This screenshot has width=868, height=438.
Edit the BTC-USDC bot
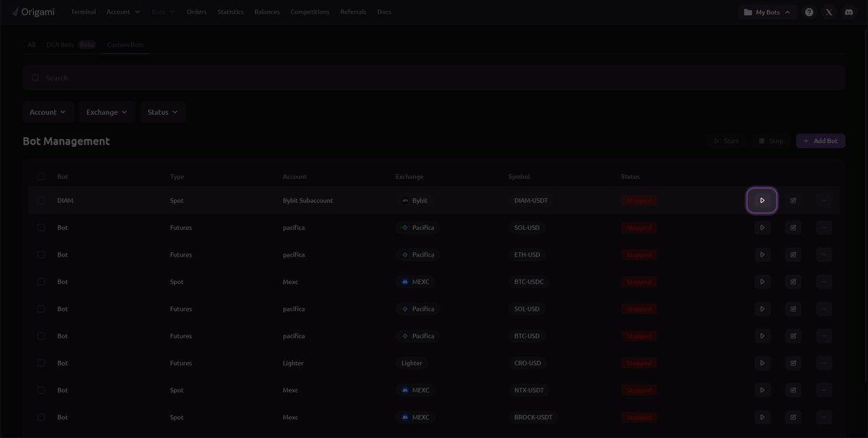coord(793,282)
